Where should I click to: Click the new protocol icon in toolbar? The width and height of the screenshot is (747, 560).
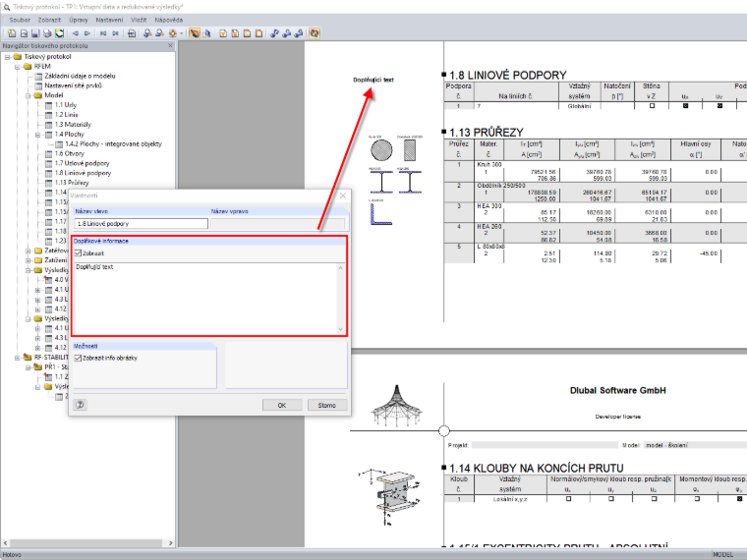pos(12,33)
